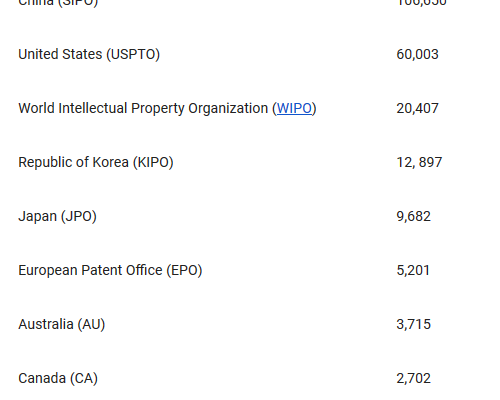The width and height of the screenshot is (500, 400).
Task: Click the Canada (CA) row label
Action: click(58, 378)
